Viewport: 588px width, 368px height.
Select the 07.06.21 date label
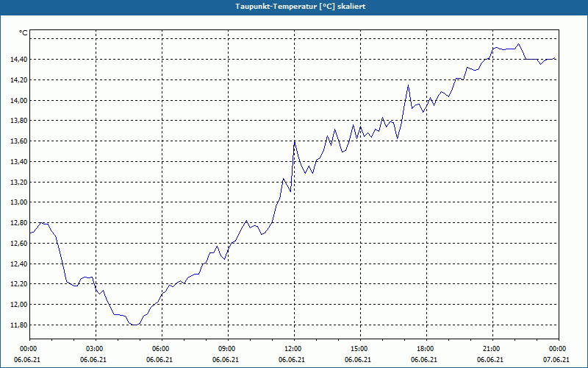coord(556,360)
